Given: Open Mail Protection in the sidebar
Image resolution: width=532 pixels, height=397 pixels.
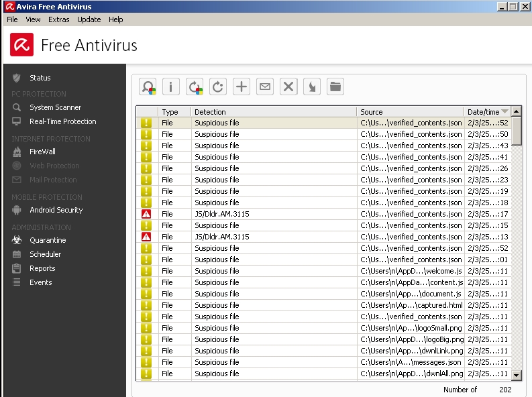Looking at the screenshot, I should (x=53, y=180).
